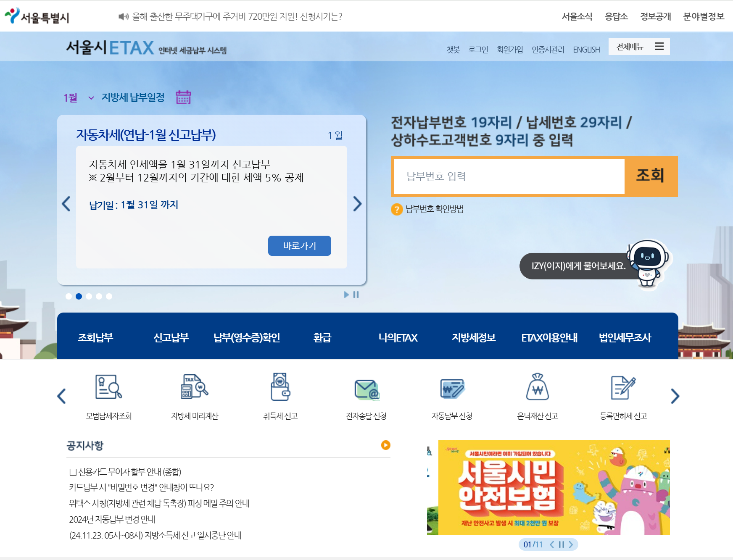Open the 서울시민 안전보험 banner
This screenshot has width=733, height=560.
[554, 487]
